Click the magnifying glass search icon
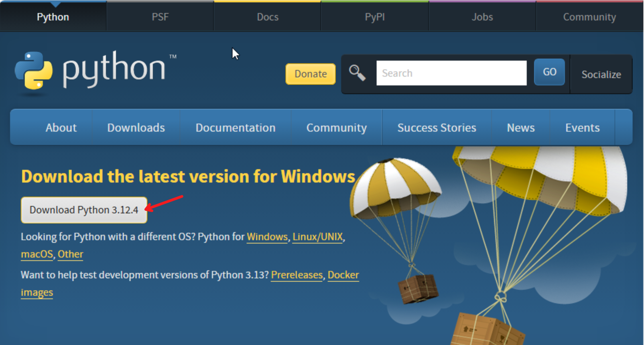 click(x=357, y=73)
